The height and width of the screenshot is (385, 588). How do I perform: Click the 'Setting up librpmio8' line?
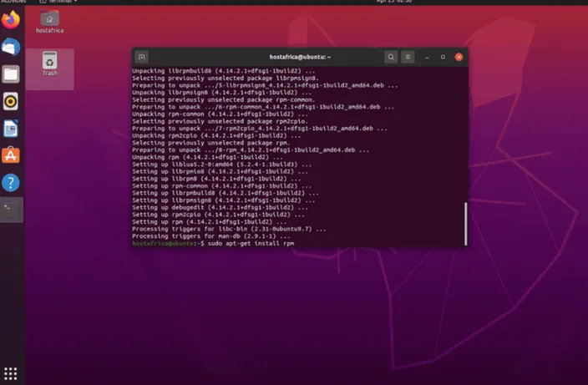coord(220,171)
